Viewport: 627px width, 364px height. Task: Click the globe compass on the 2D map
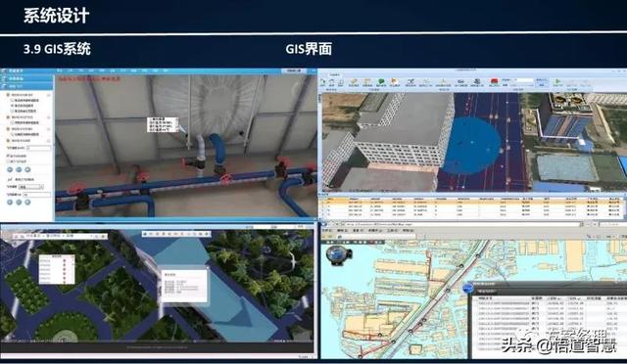click(338, 255)
